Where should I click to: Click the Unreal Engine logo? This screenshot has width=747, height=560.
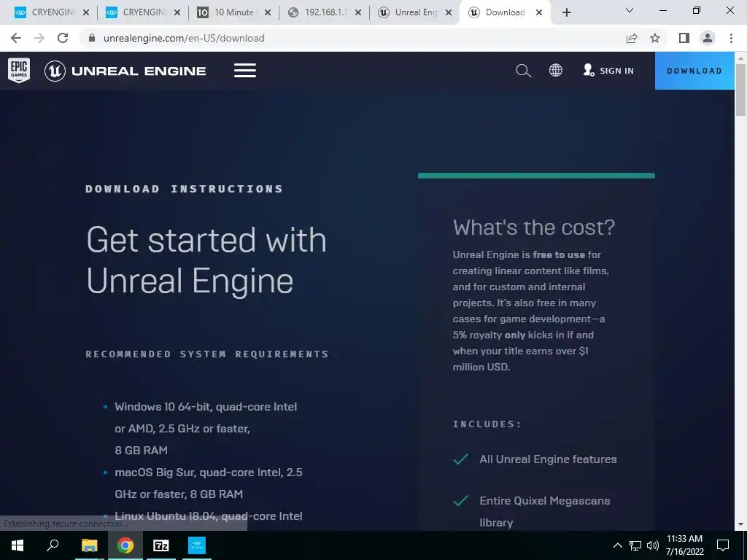coord(125,71)
